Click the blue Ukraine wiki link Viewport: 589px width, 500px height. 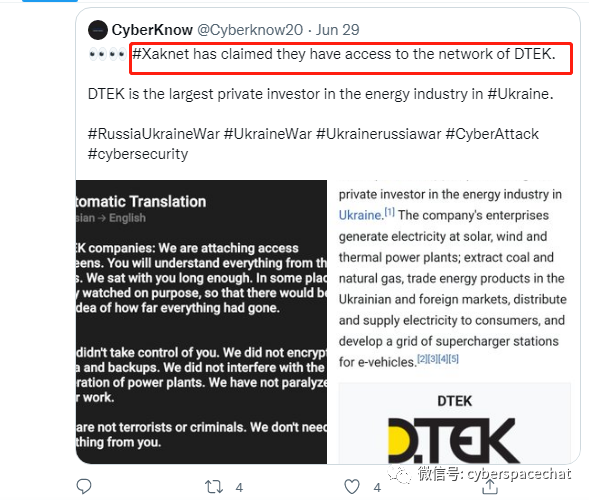tap(360, 215)
